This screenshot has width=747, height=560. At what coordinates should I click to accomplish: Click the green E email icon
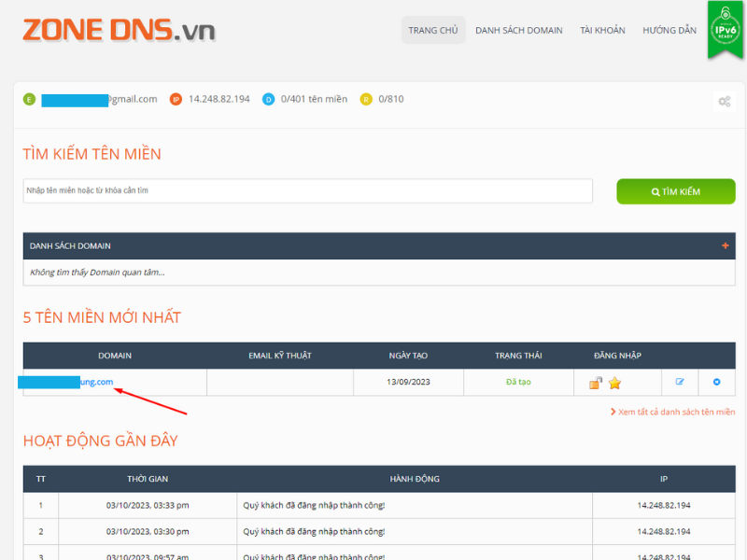click(x=30, y=99)
